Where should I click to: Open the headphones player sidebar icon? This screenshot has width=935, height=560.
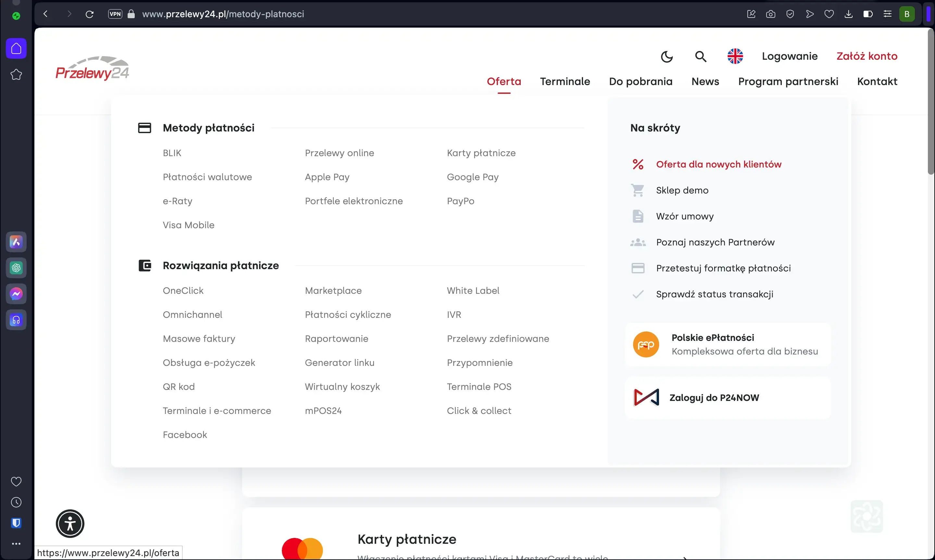pyautogui.click(x=16, y=320)
